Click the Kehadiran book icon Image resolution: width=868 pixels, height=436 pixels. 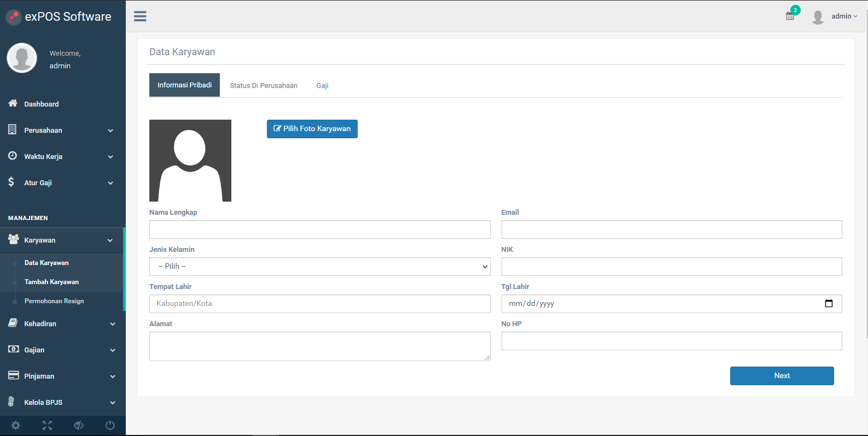13,323
